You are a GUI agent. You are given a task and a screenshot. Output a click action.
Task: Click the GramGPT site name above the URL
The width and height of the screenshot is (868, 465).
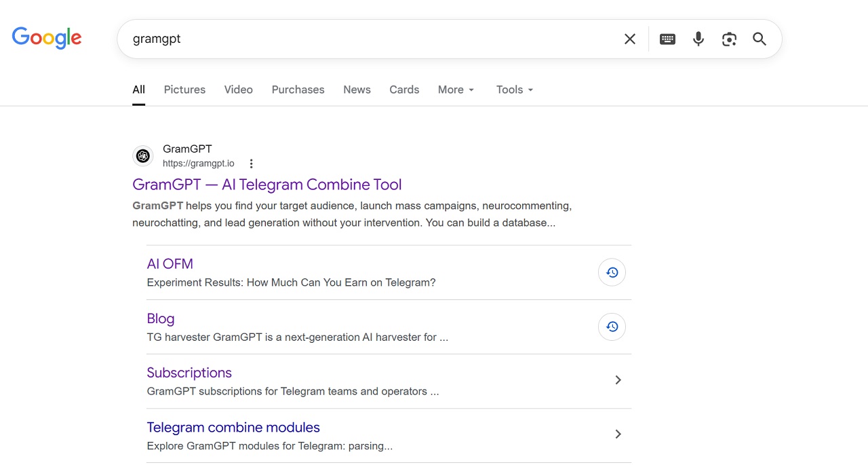pos(187,149)
